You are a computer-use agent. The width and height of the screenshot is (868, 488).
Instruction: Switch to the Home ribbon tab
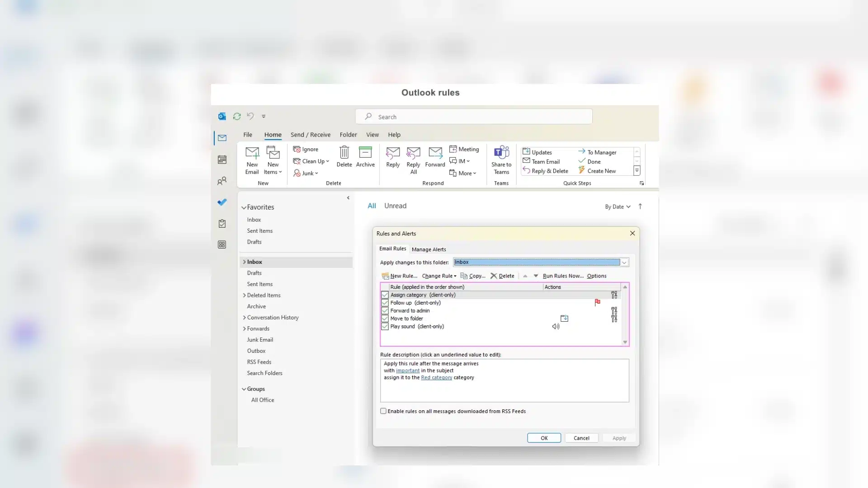click(x=273, y=135)
